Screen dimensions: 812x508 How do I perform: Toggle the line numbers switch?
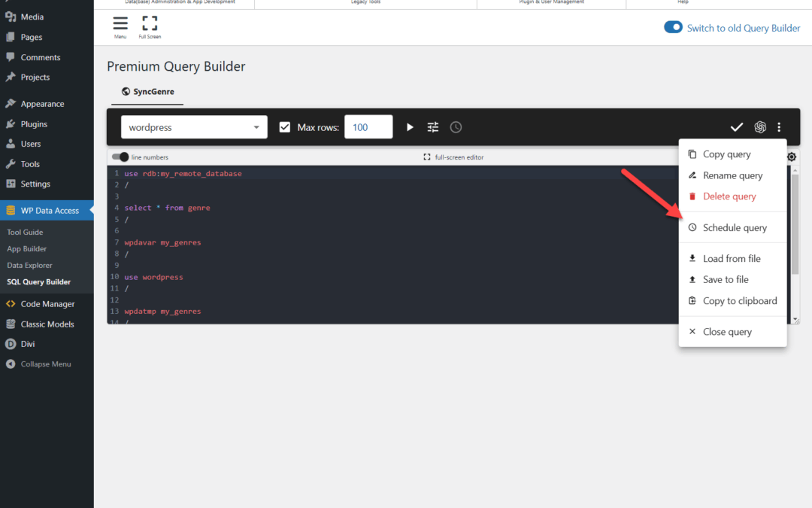point(120,157)
